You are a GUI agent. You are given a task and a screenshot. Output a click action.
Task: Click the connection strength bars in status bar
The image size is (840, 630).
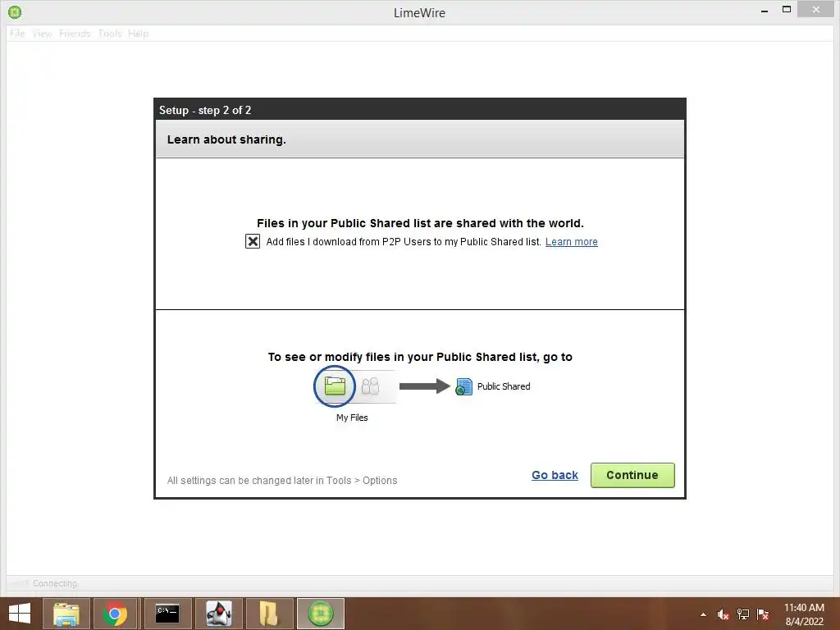[20, 583]
